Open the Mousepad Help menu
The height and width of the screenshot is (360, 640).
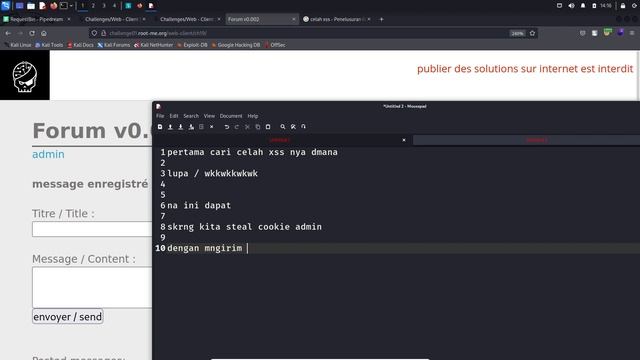(x=253, y=116)
